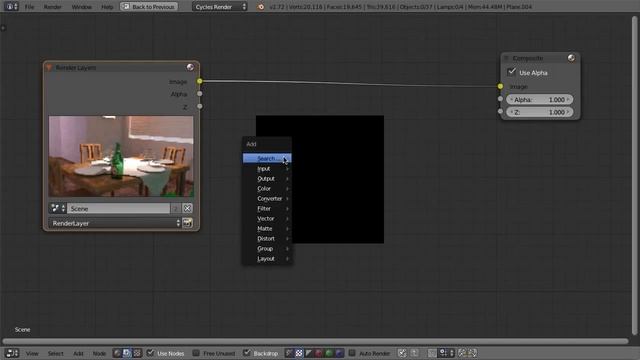
Task: Expand the Distort submenu
Action: (267, 239)
